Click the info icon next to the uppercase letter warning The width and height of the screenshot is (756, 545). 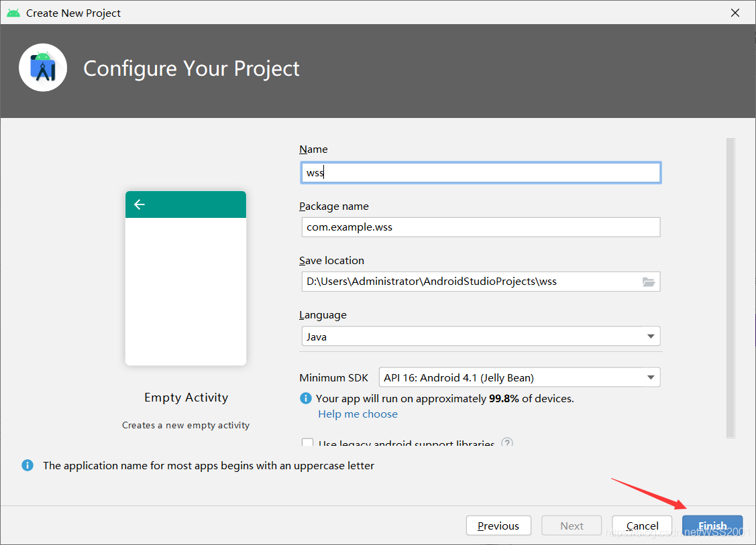click(28, 465)
